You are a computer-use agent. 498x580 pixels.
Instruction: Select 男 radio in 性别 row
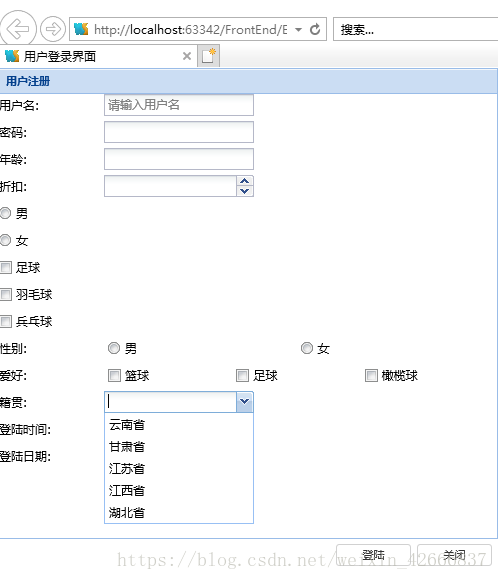point(114,348)
